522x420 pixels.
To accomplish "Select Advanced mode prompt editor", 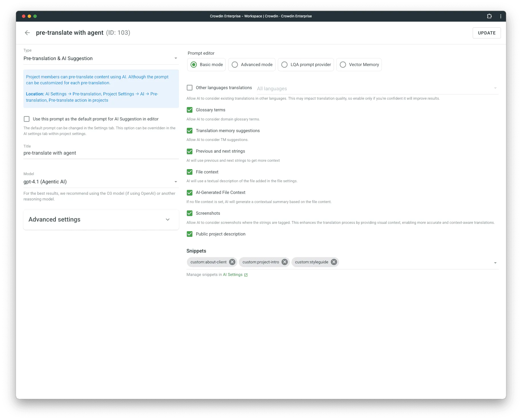I will pos(235,65).
